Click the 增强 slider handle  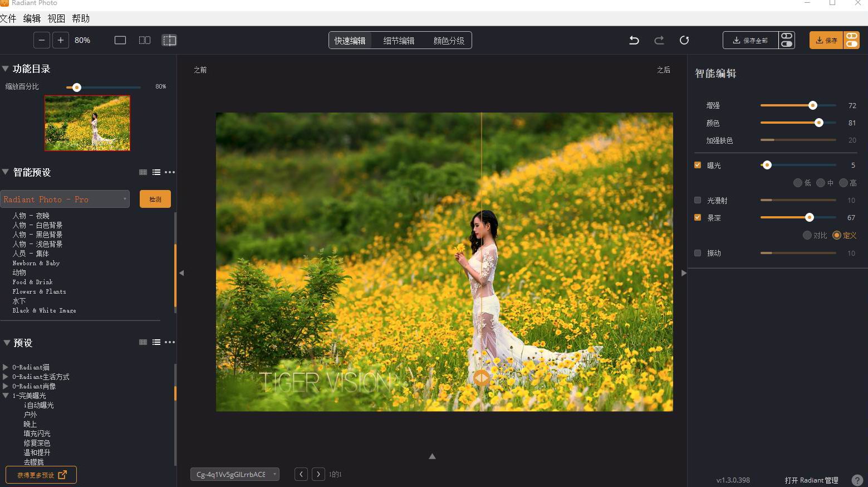pyautogui.click(x=813, y=105)
